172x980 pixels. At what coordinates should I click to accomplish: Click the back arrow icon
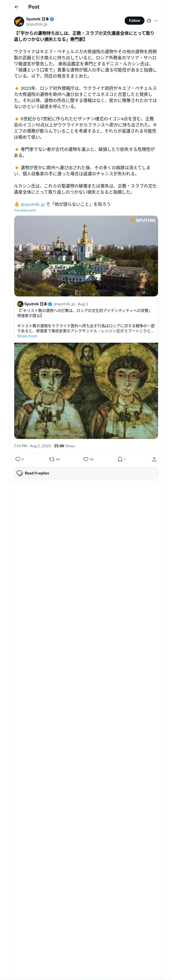tap(17, 7)
